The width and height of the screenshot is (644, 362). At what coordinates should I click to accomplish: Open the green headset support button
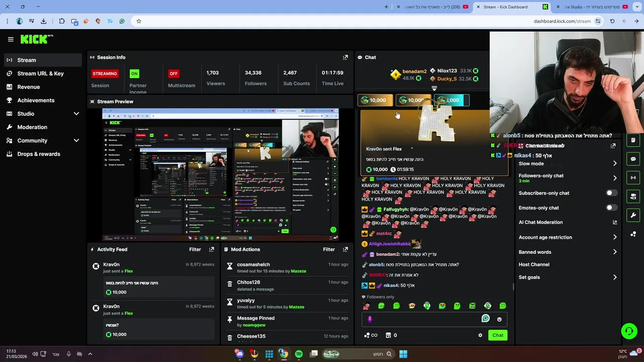629,331
